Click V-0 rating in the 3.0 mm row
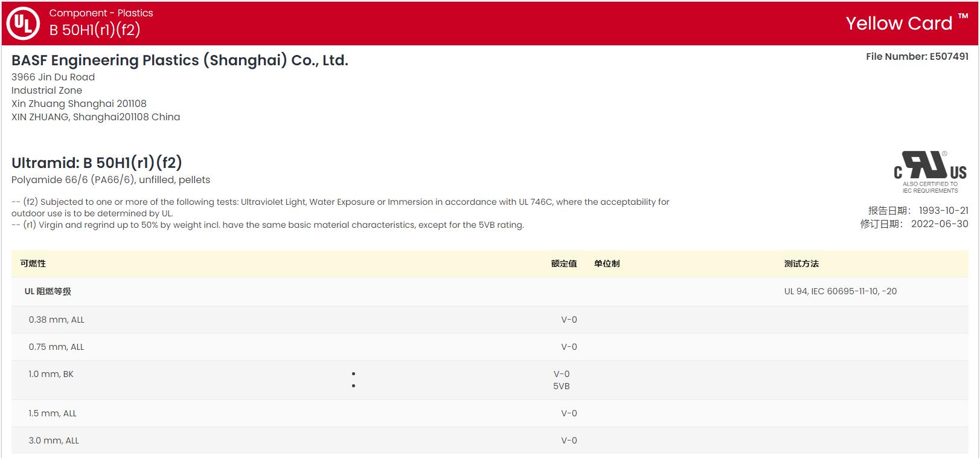 569,440
